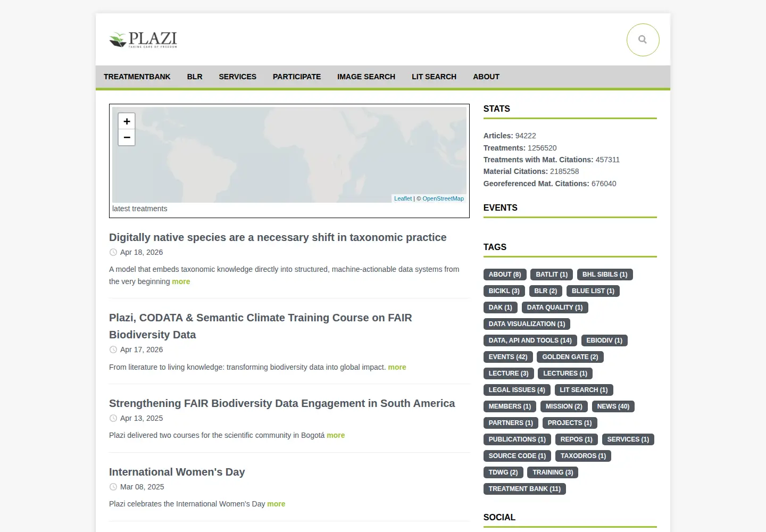
Task: Open the BLR menu item
Action: coord(195,77)
